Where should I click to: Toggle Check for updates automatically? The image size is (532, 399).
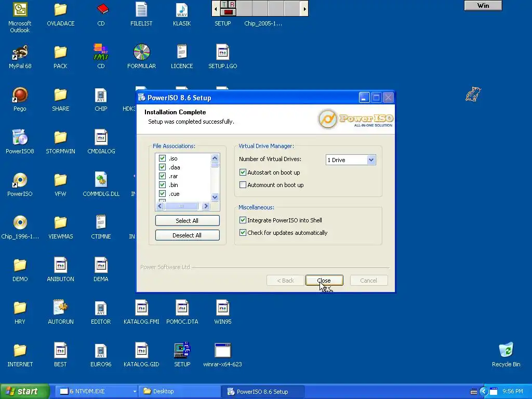point(243,233)
